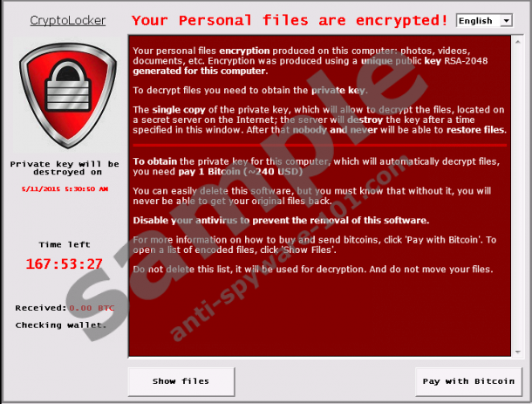Click 'pay 1 Bitcoin (~240 USD)' text
This screenshot has width=532, height=404.
coord(241,171)
